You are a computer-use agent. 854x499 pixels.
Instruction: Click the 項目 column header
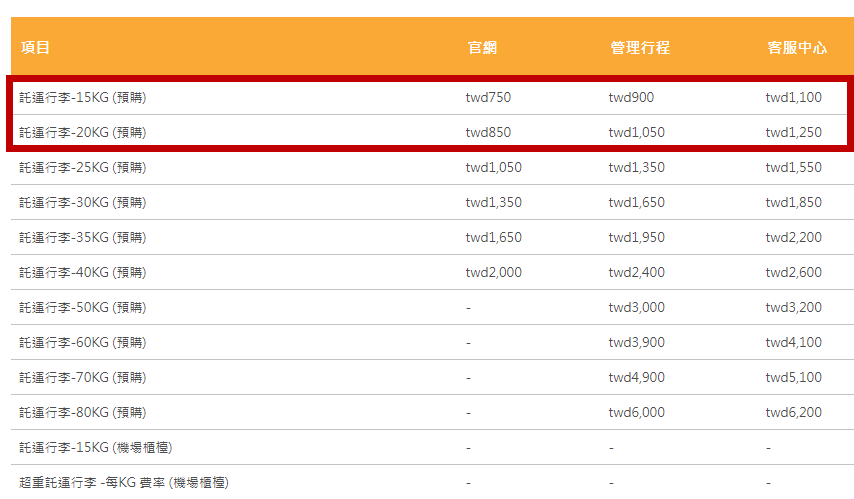point(35,48)
